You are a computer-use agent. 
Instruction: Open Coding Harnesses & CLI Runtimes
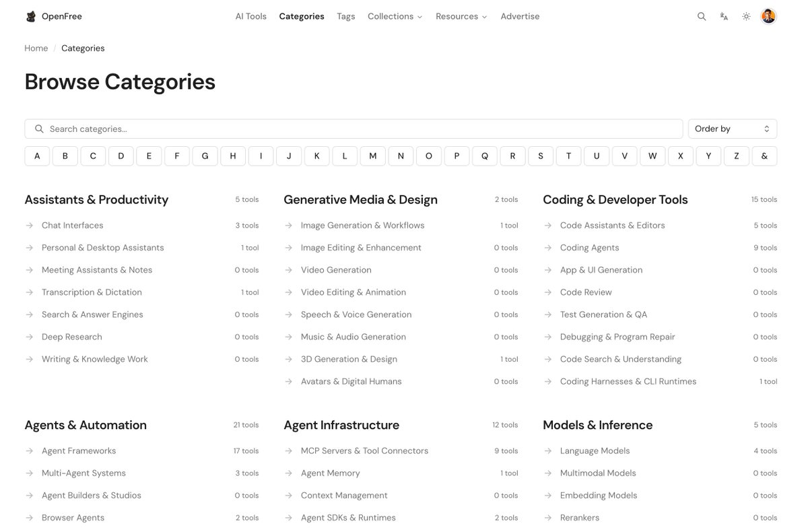click(x=628, y=382)
